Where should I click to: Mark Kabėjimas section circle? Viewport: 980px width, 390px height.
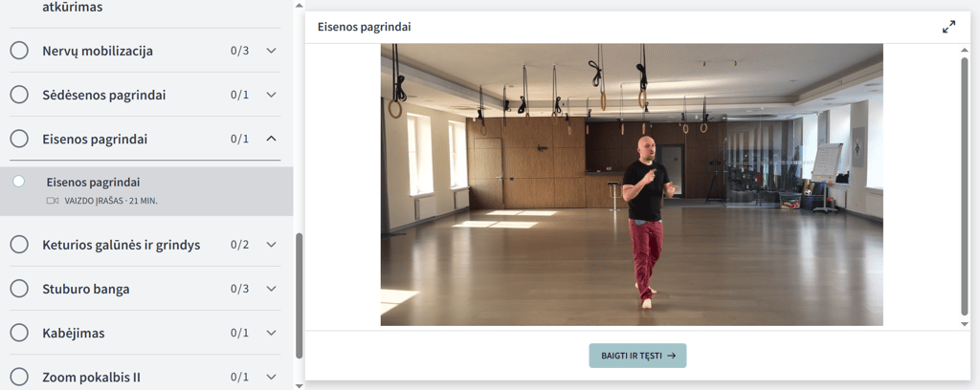click(19, 333)
